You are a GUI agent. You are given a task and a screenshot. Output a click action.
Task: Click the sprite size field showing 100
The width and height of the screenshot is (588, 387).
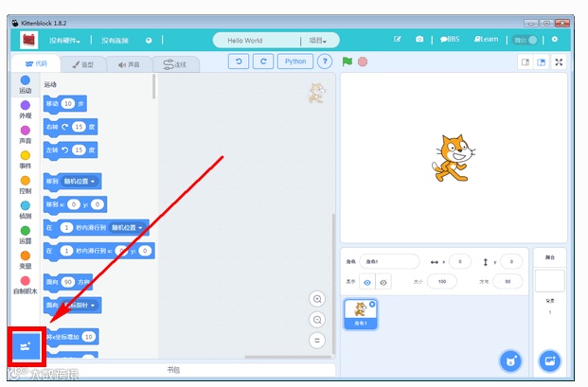click(x=442, y=281)
